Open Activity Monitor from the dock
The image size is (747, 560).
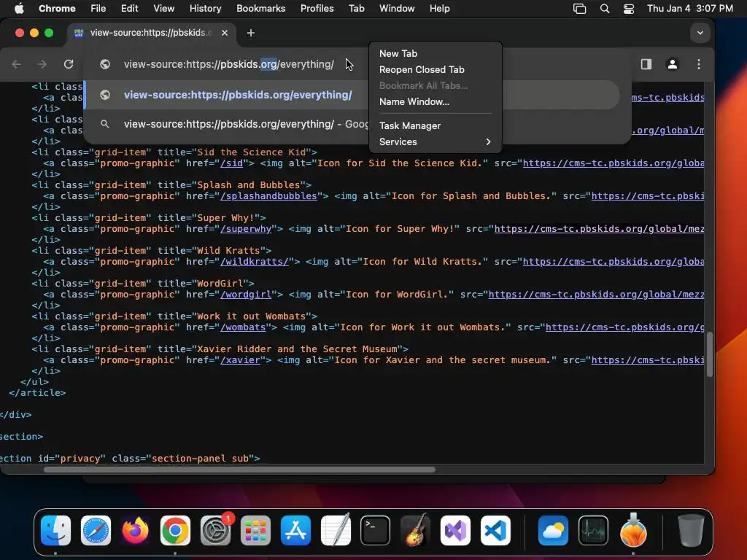tap(593, 531)
